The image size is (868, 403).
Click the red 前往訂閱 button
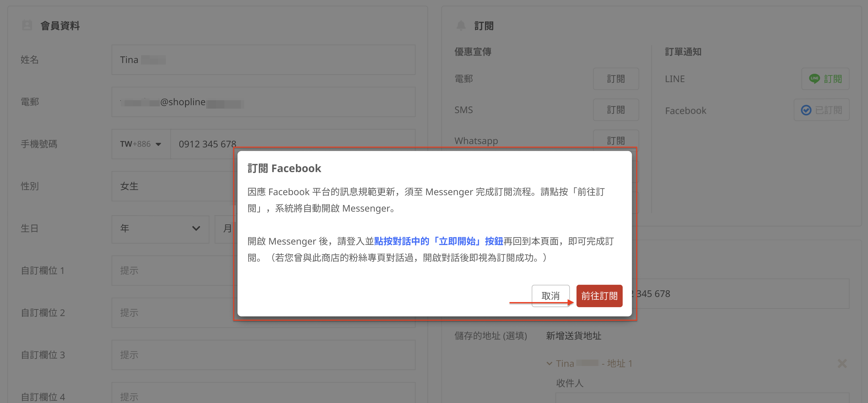599,296
